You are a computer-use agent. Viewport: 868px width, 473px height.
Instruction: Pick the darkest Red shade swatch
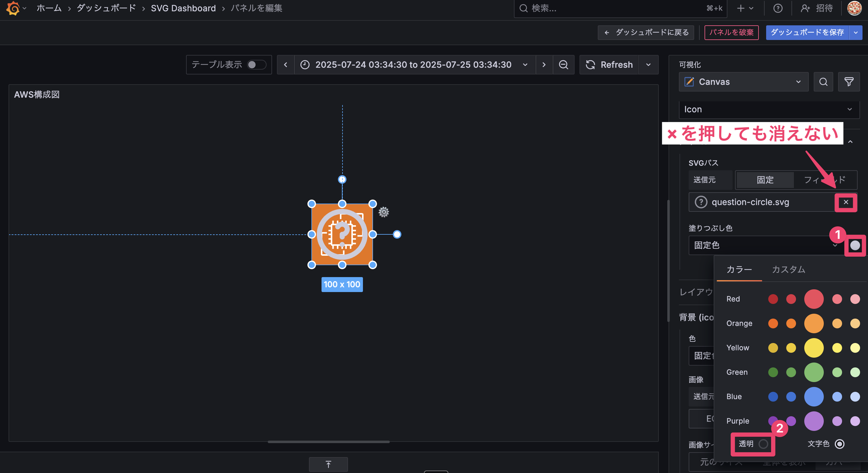point(773,299)
